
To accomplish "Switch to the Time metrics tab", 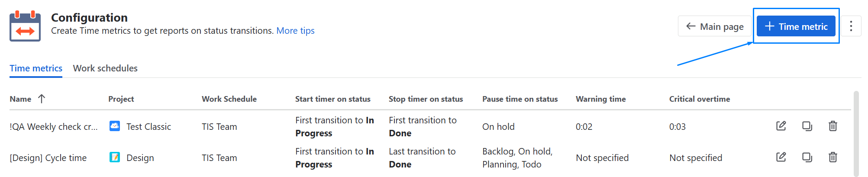I will pos(36,68).
